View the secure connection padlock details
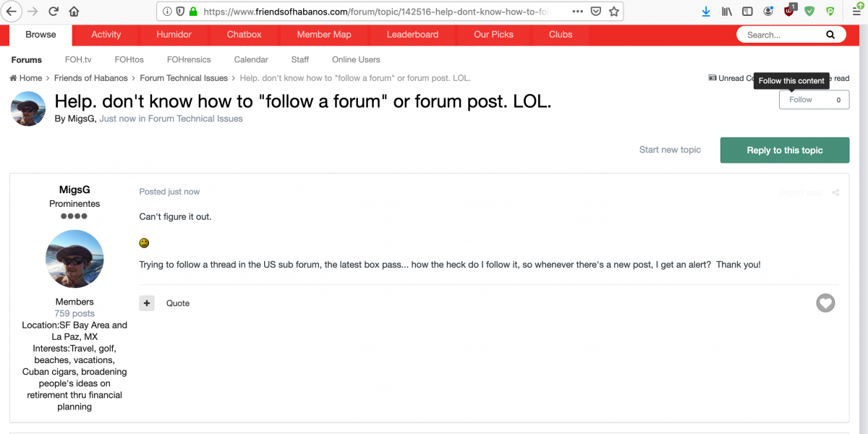 click(x=193, y=12)
